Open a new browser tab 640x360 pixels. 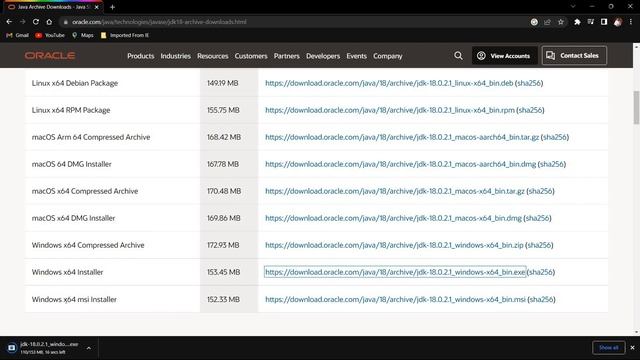coord(112,7)
